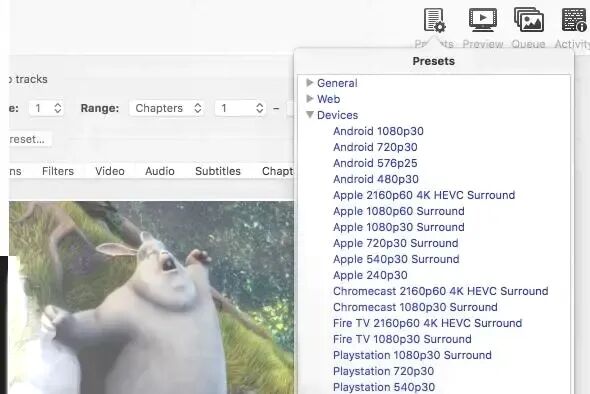This screenshot has height=394, width=590.
Task: Select Apple 2160p60 4K HEVC Surround preset
Action: pos(424,195)
